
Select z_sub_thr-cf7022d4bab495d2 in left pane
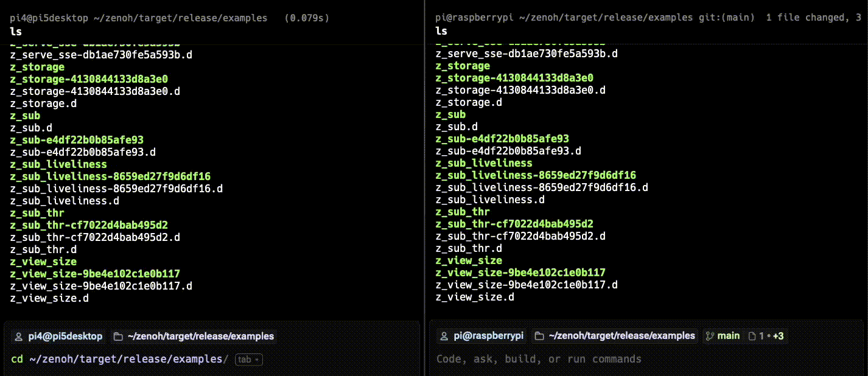click(x=89, y=225)
